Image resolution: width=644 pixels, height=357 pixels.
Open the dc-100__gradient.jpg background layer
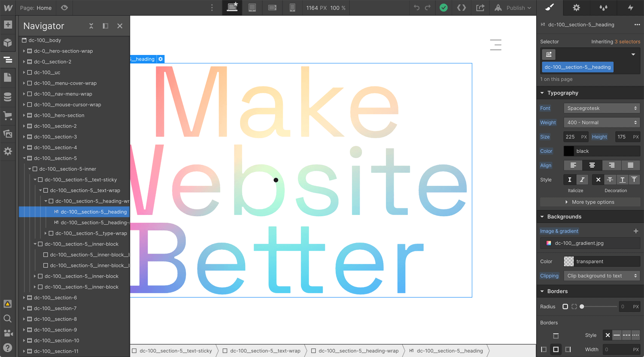[x=590, y=243]
